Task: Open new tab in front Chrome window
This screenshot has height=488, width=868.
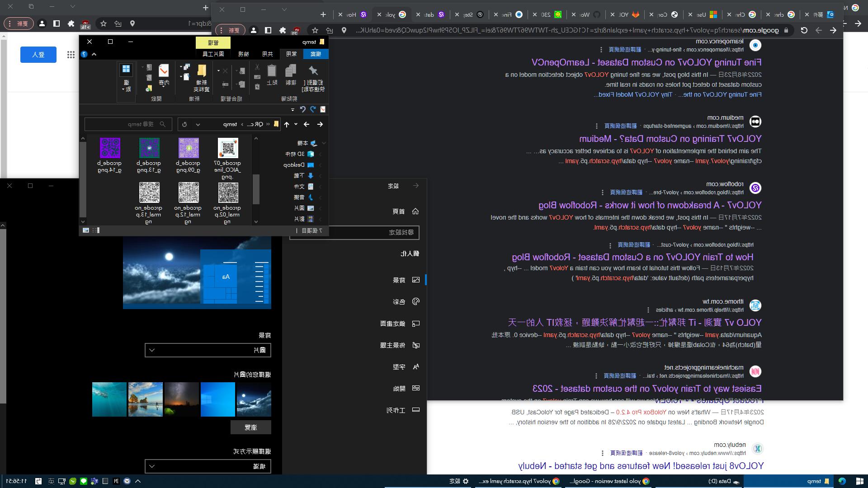Action: coord(323,14)
